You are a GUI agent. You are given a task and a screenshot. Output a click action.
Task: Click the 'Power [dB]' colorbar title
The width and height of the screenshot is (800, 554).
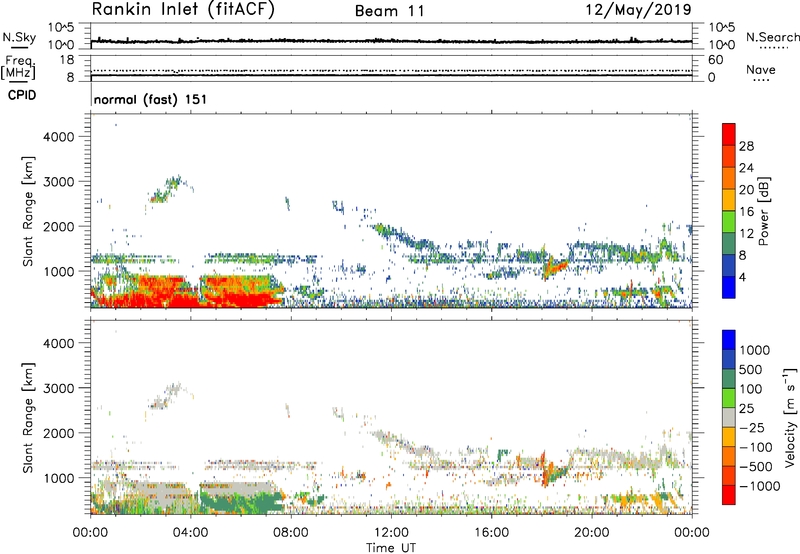(x=763, y=211)
